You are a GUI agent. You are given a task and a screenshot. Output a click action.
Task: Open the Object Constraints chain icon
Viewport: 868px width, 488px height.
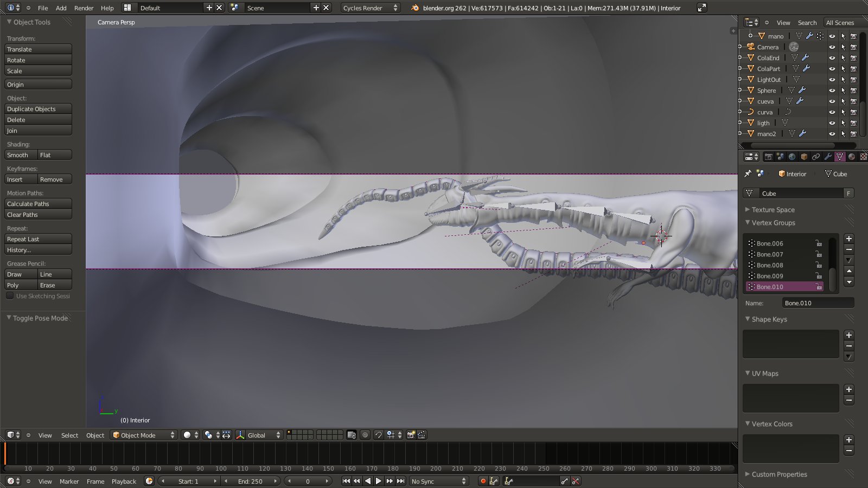click(x=816, y=157)
